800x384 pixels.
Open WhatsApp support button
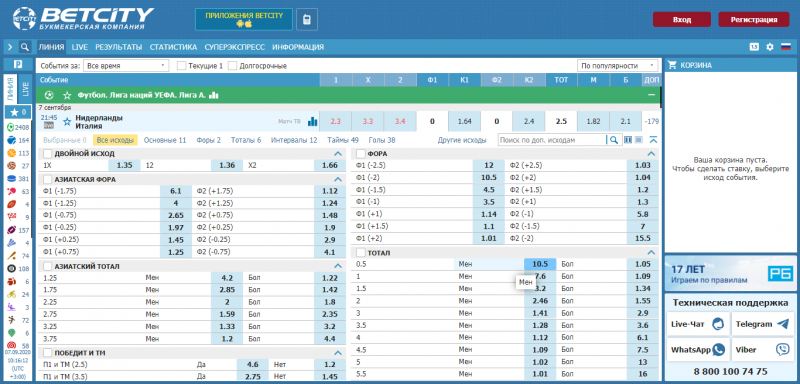click(697, 350)
